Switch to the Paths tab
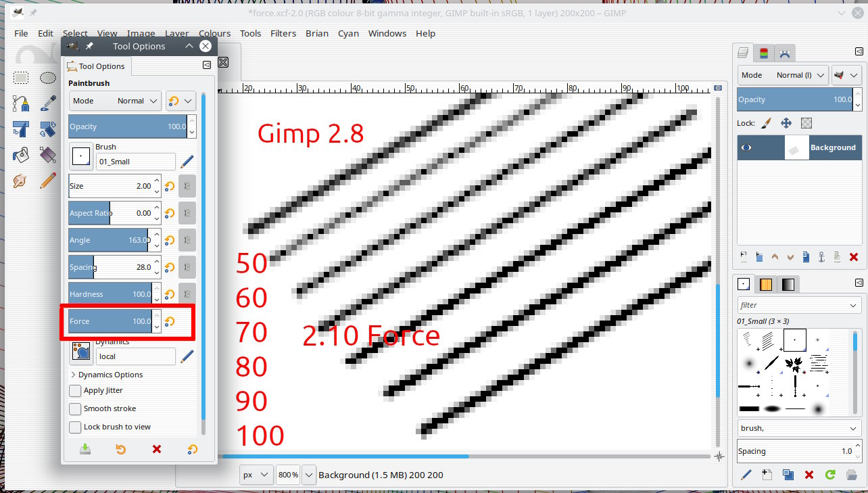The width and height of the screenshot is (868, 493). click(x=784, y=53)
